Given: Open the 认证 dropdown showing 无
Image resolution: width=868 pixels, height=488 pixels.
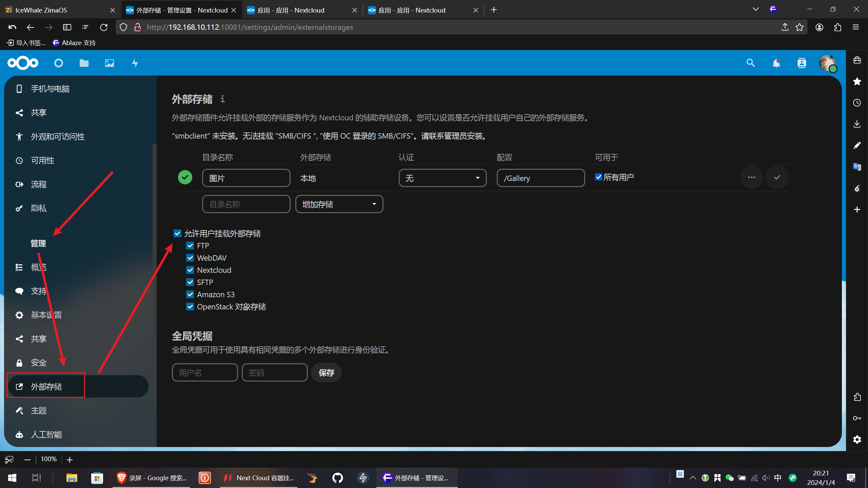Looking at the screenshot, I should (x=442, y=178).
